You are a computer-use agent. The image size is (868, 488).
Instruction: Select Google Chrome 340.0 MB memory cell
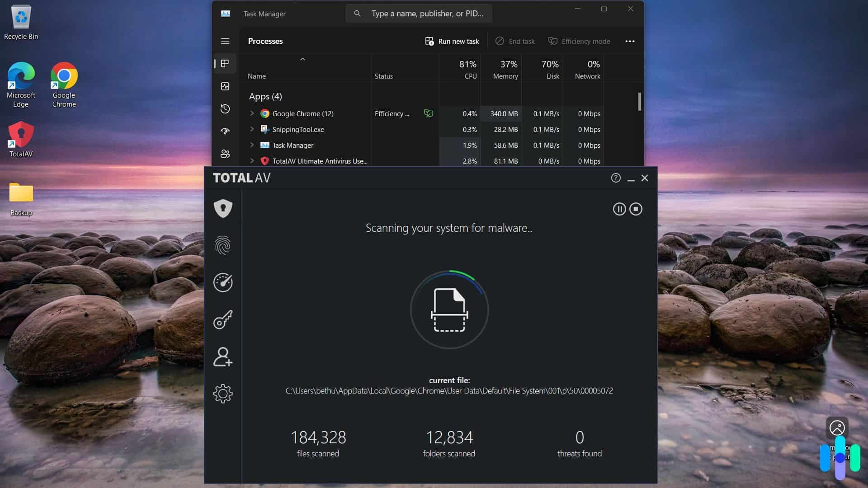coord(501,113)
